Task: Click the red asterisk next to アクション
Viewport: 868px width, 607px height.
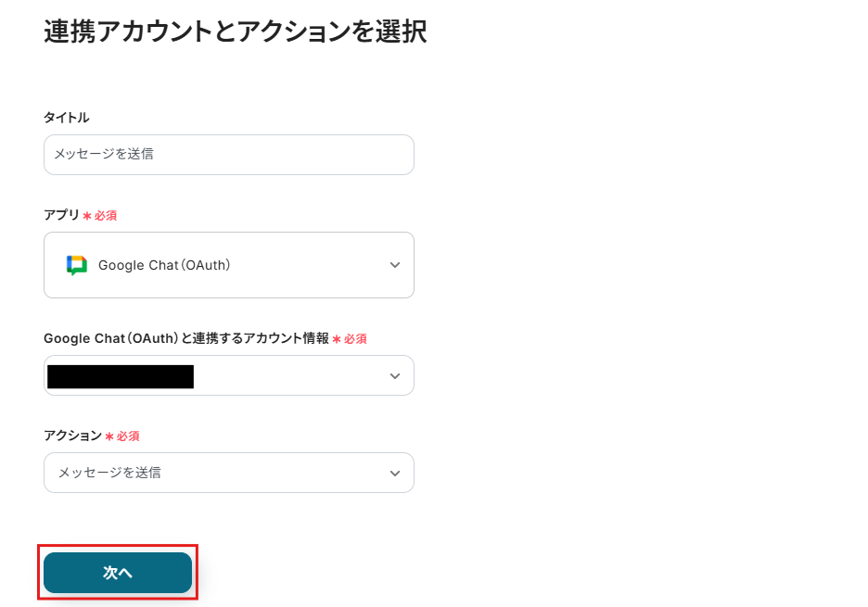Action: click(109, 436)
